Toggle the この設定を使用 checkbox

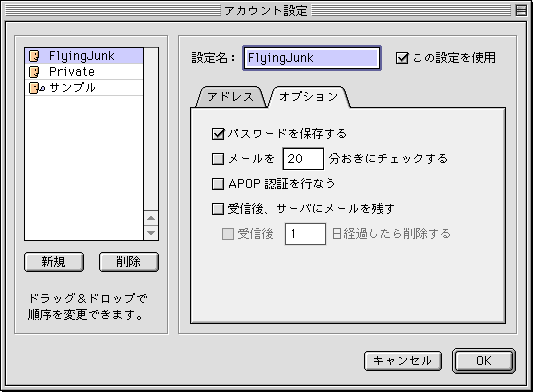(402, 58)
